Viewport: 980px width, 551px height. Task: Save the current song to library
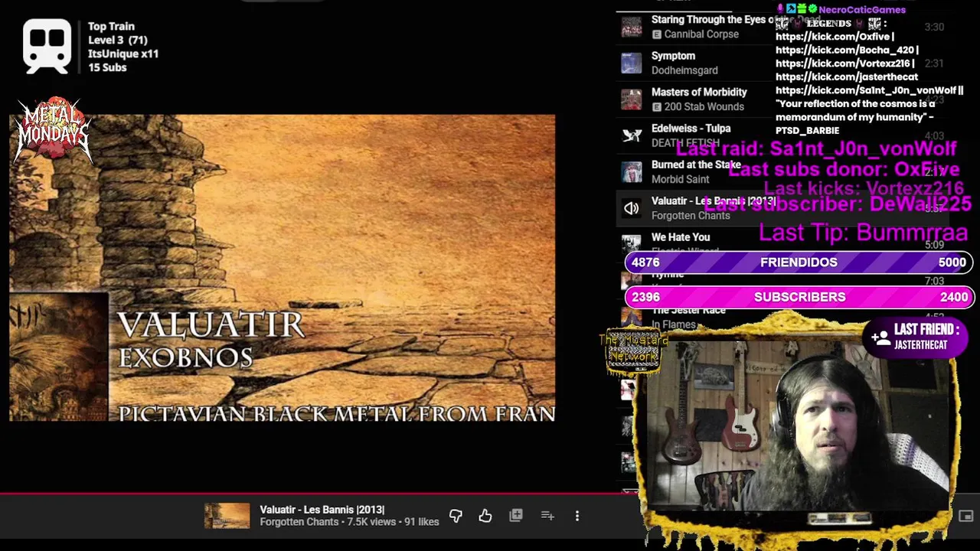click(516, 516)
